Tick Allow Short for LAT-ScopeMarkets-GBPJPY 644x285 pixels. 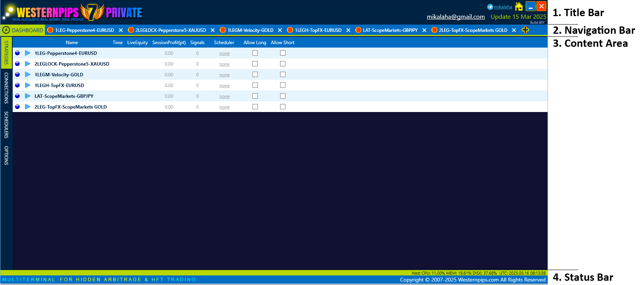coord(283,96)
